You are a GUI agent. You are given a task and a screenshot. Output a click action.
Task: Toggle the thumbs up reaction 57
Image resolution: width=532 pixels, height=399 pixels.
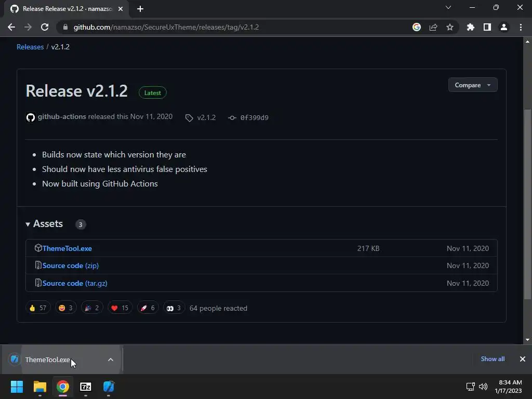click(38, 308)
